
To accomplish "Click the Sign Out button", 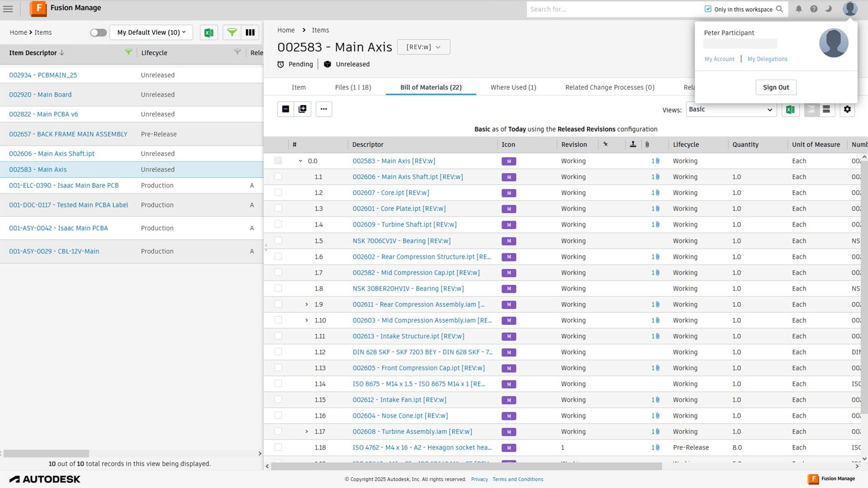I will click(776, 87).
